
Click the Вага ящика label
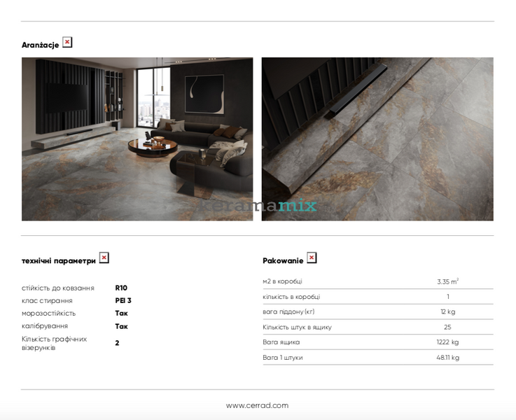tap(281, 342)
